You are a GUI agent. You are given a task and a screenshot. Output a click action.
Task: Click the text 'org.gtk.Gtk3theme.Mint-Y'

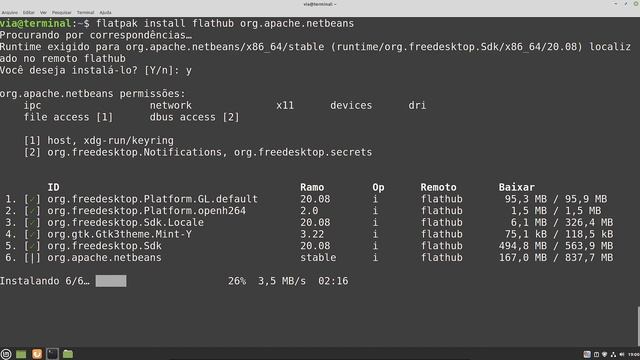[x=120, y=234]
